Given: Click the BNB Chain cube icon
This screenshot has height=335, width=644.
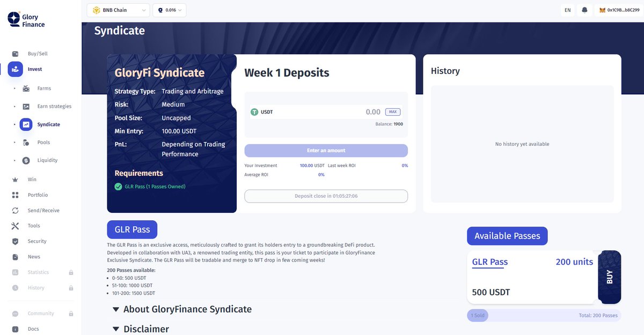Looking at the screenshot, I should (x=97, y=10).
